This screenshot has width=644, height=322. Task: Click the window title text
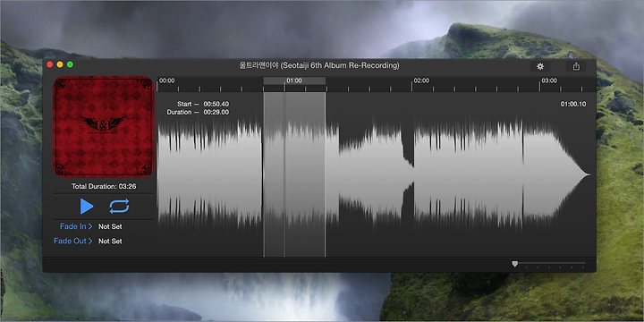(x=319, y=65)
